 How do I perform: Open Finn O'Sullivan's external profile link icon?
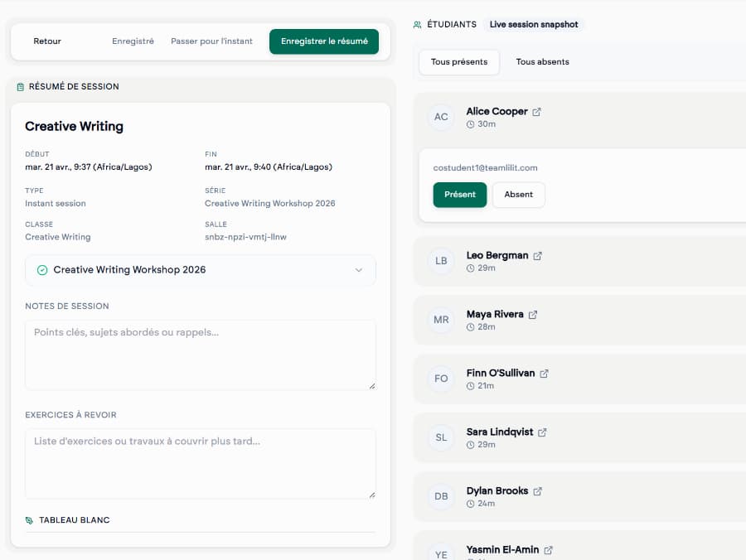(545, 374)
